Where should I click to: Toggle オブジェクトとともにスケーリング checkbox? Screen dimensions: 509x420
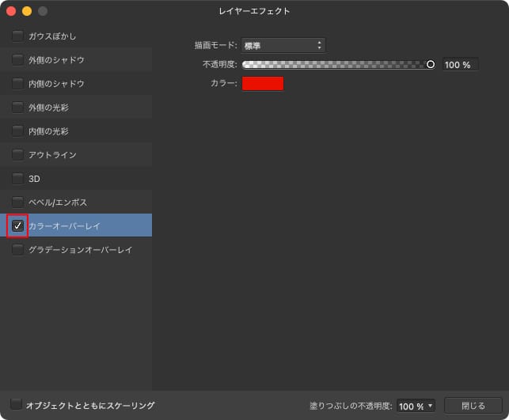coord(17,405)
